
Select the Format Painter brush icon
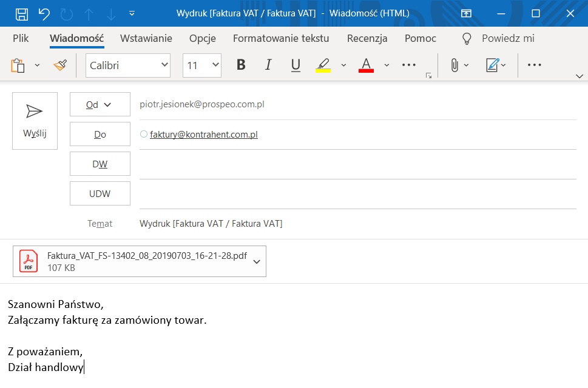(60, 65)
